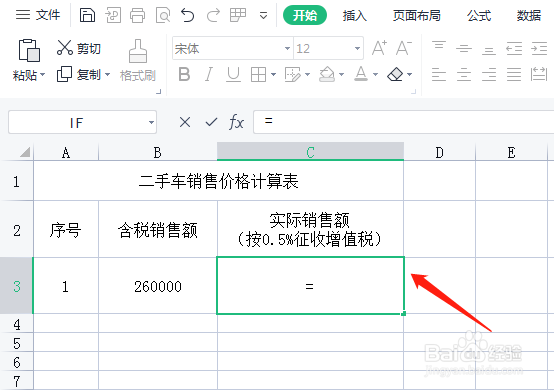Image resolution: width=554 pixels, height=390 pixels.
Task: Open the font size 12 dropdown
Action: click(358, 48)
